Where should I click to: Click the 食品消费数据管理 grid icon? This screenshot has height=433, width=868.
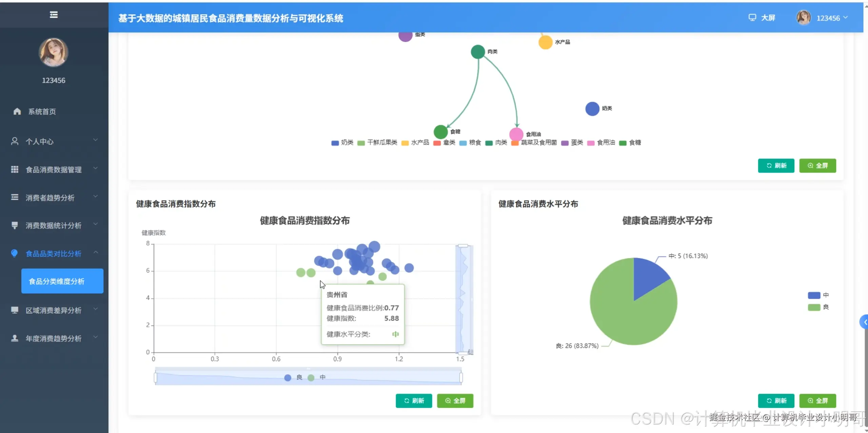point(15,169)
